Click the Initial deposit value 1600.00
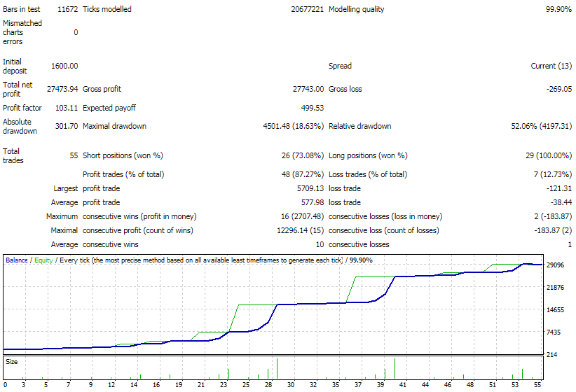576x392 pixels. click(x=64, y=66)
